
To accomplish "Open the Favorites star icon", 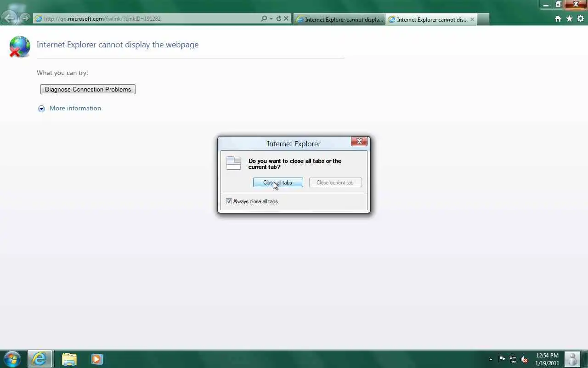I will point(569,19).
